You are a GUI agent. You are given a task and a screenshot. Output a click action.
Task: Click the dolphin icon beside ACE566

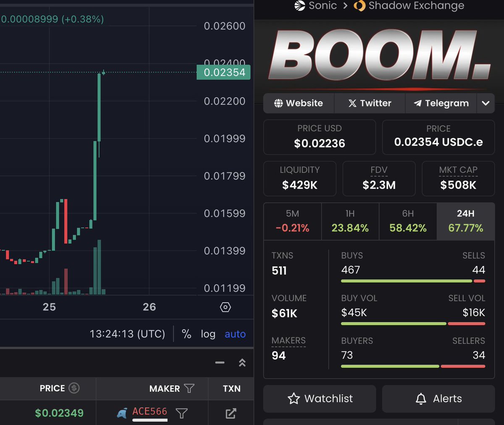click(x=122, y=413)
